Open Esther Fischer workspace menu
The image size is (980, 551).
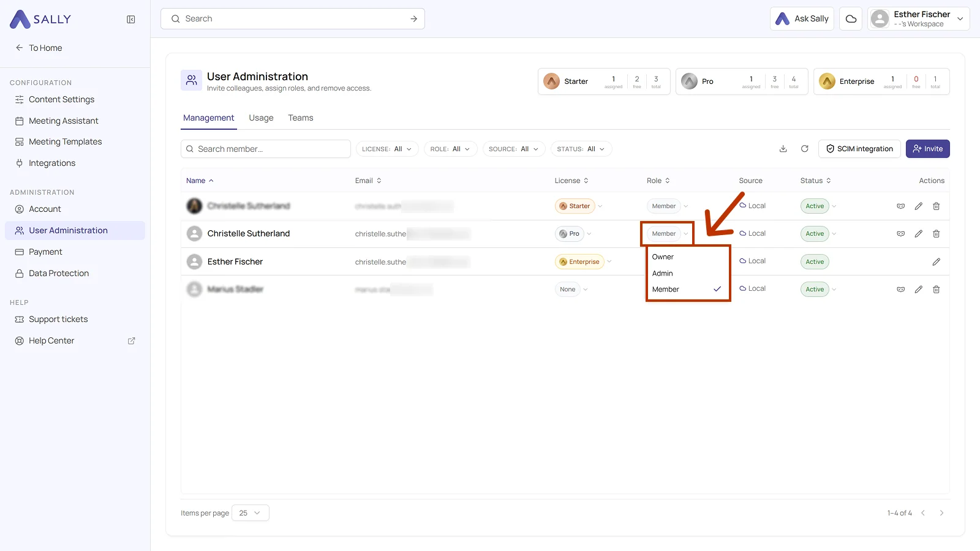pyautogui.click(x=918, y=19)
